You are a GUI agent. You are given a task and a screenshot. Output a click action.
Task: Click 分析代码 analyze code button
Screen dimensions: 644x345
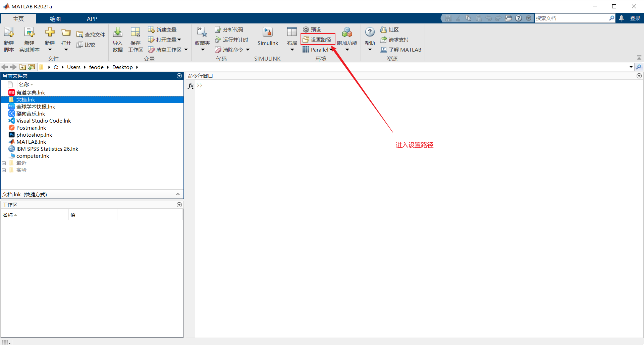(229, 30)
